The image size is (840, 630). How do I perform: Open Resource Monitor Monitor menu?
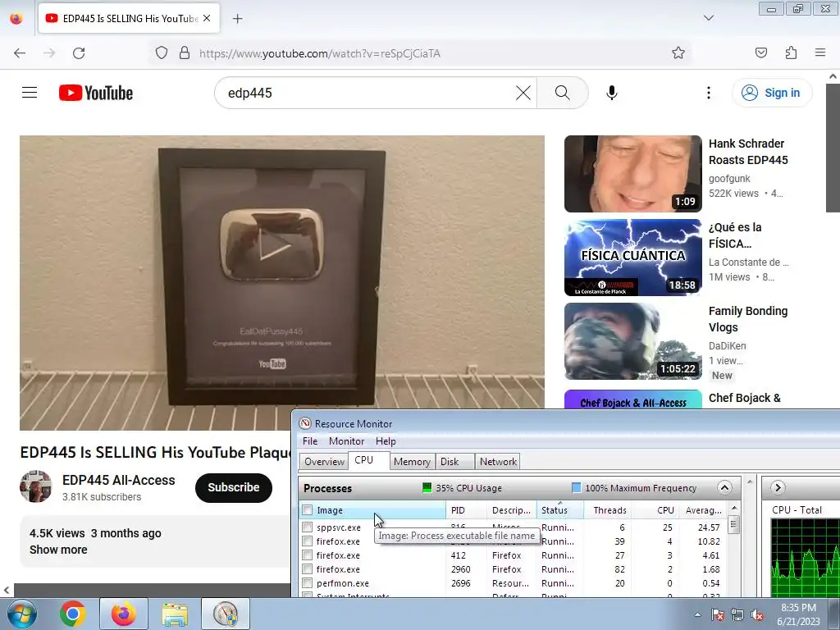[346, 441]
